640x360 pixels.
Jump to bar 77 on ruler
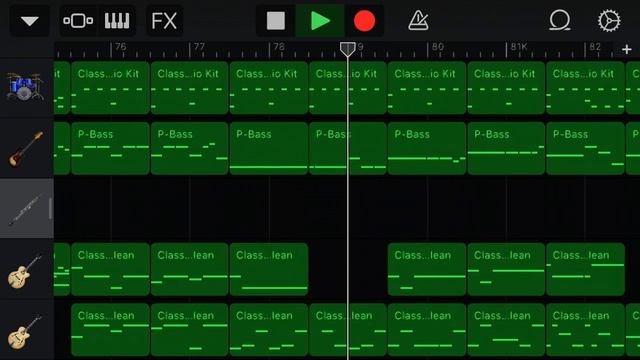(199, 47)
